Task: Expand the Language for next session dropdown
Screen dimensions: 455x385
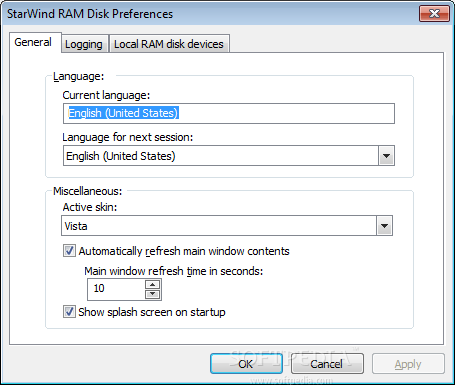Action: coord(386,156)
